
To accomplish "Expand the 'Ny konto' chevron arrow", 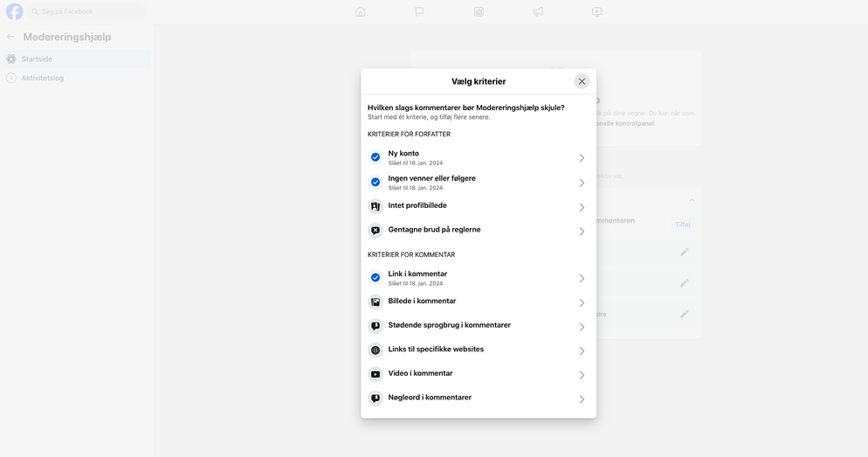I will [582, 158].
